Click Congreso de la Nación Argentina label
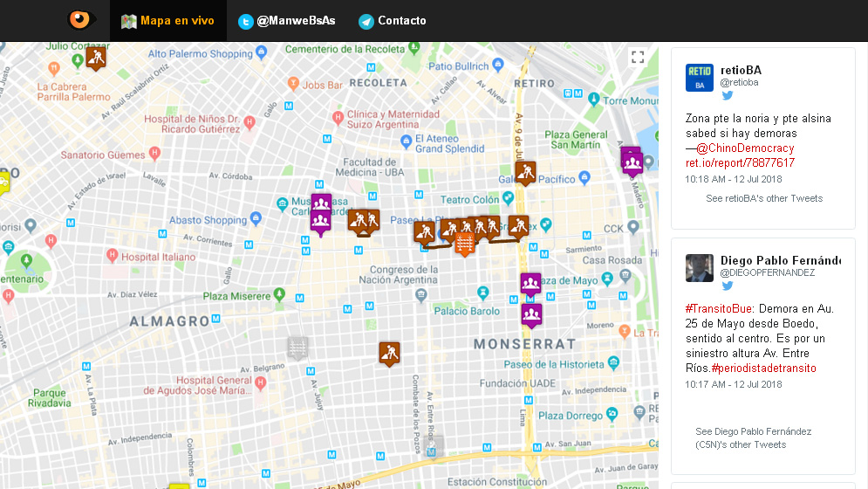 point(398,274)
